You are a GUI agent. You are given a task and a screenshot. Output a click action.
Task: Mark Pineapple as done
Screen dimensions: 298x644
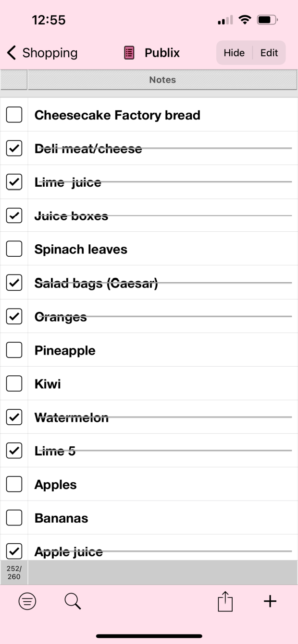(x=14, y=350)
